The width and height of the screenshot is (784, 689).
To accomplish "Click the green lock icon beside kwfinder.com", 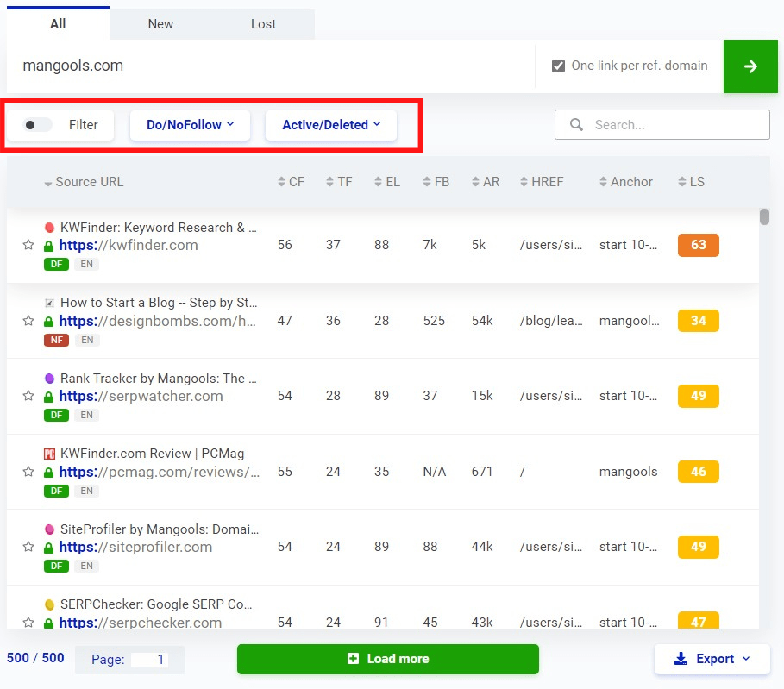I will click(48, 246).
